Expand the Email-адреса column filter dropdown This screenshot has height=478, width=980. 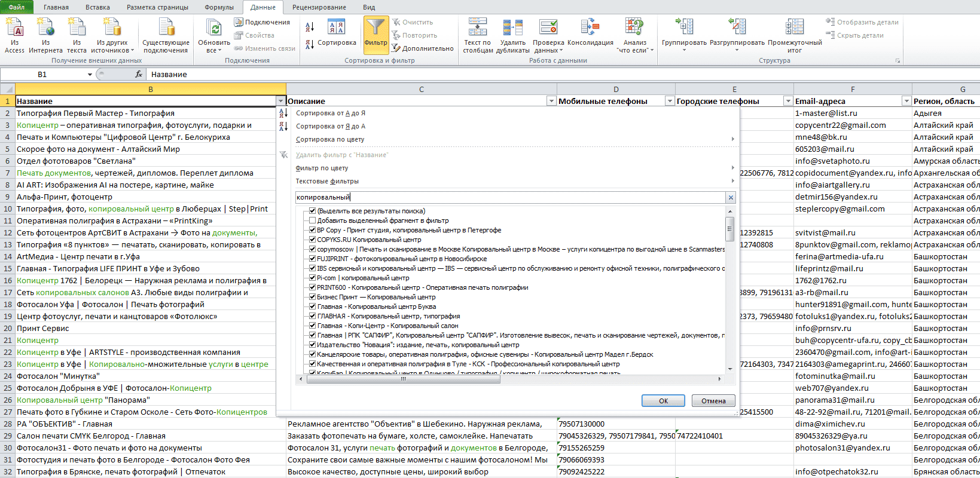click(906, 101)
